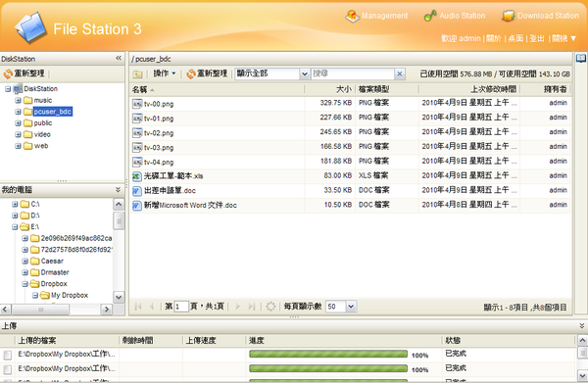Select the pcuser_bdc folder in the tree
The image size is (588, 383).
pyautogui.click(x=53, y=112)
